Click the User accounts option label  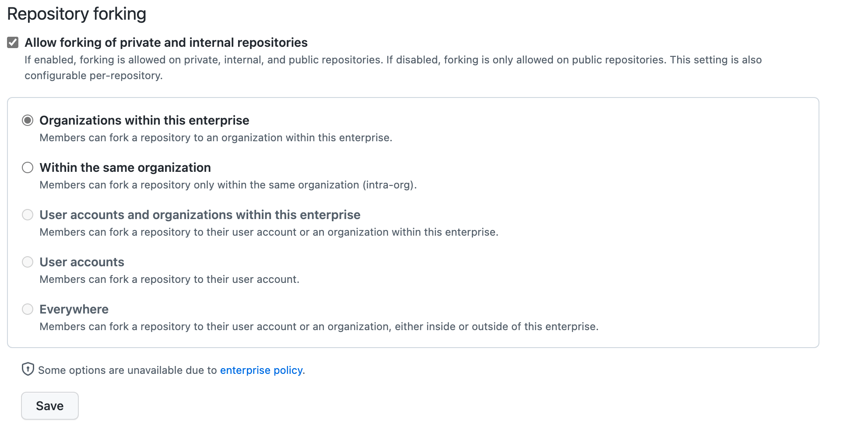point(82,262)
